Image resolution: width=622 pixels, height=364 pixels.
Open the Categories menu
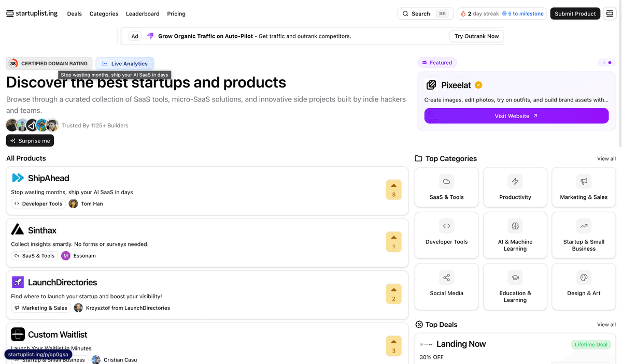[104, 14]
